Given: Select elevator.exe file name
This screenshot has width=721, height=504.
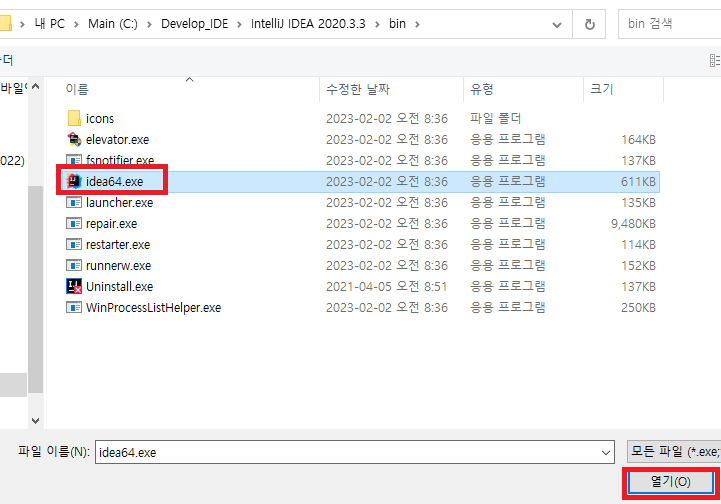Looking at the screenshot, I should [x=117, y=140].
